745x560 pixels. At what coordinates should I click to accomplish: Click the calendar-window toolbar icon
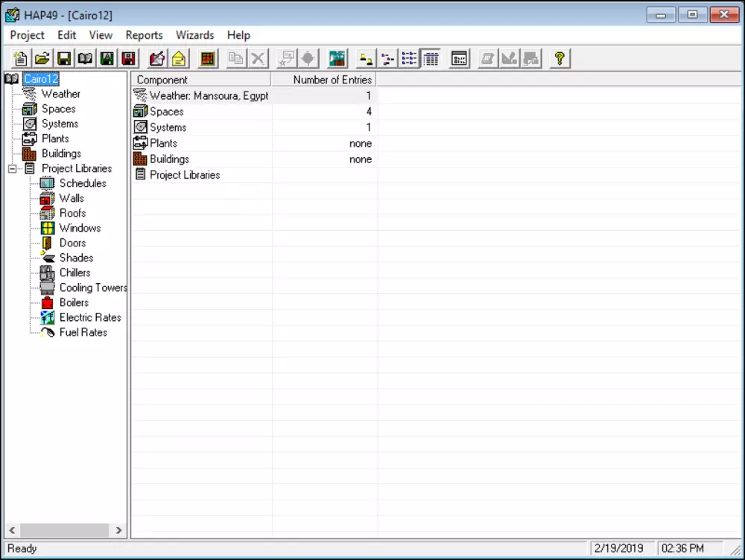point(460,58)
